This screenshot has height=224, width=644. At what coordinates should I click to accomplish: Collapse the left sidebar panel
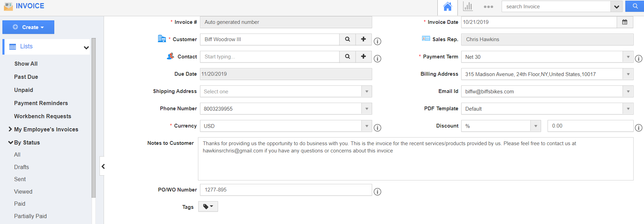(x=103, y=166)
